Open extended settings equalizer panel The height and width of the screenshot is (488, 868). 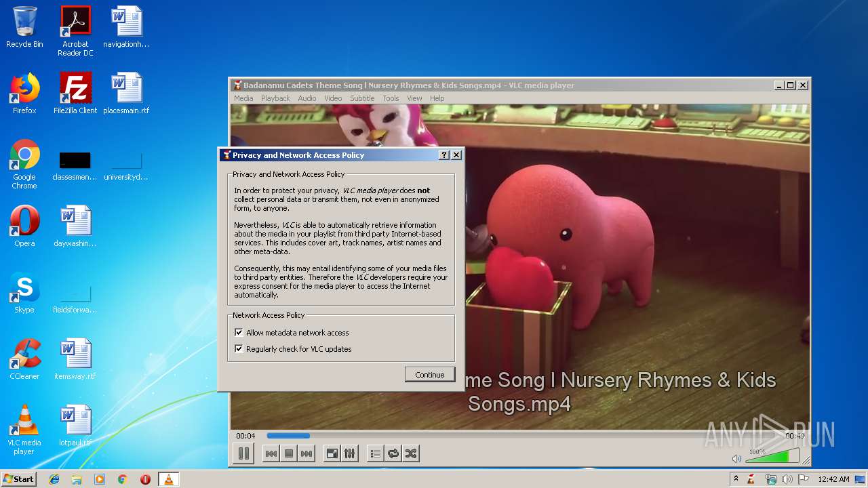coord(350,454)
